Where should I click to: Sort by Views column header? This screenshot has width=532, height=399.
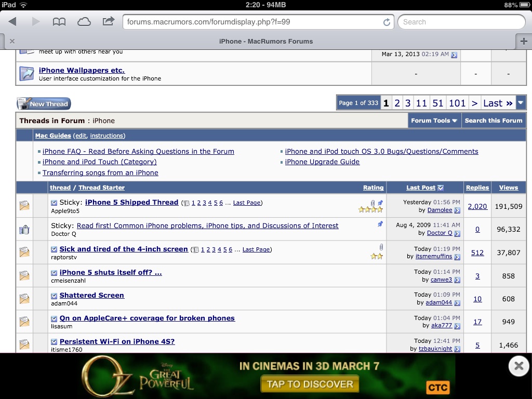(x=508, y=188)
